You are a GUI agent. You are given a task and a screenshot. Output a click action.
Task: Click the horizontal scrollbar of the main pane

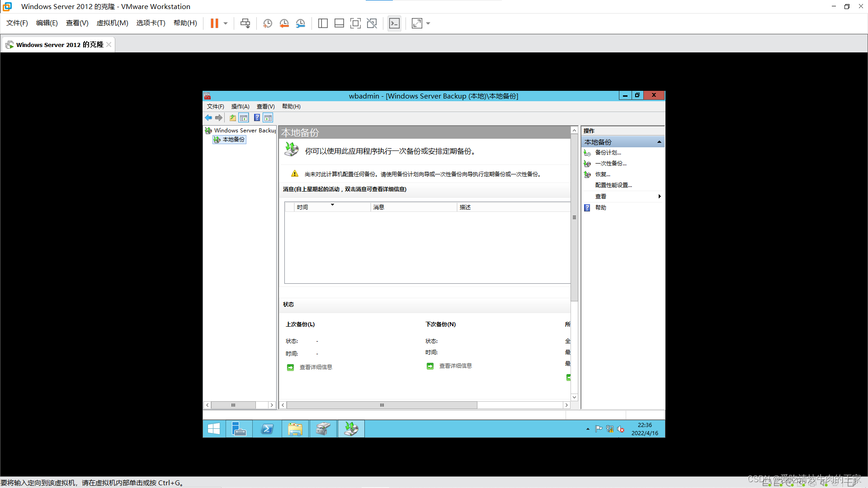click(x=382, y=405)
